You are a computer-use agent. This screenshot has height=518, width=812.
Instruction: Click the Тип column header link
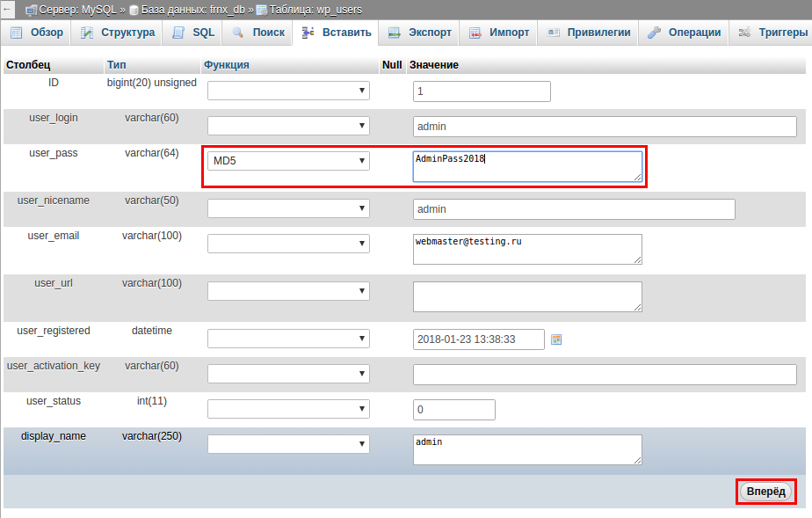point(117,65)
